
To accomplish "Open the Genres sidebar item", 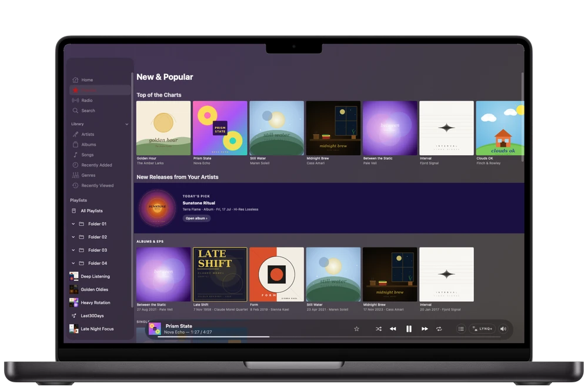I will click(x=100, y=175).
